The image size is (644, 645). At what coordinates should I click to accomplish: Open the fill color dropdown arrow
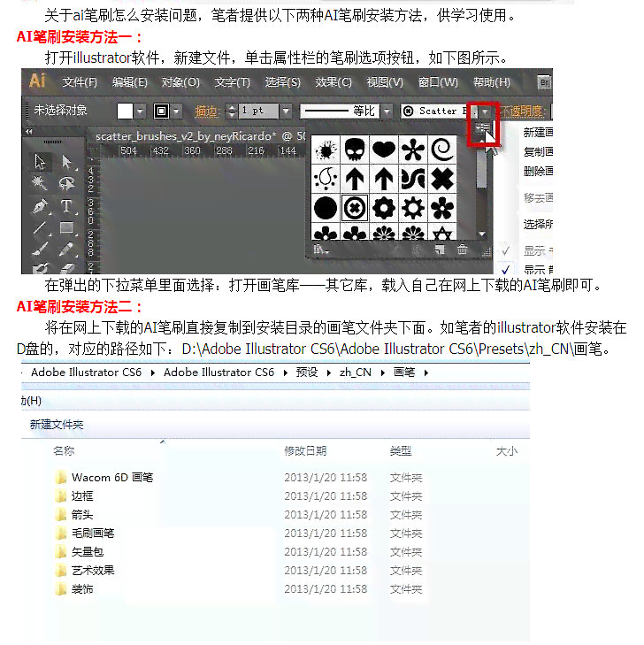point(141,111)
